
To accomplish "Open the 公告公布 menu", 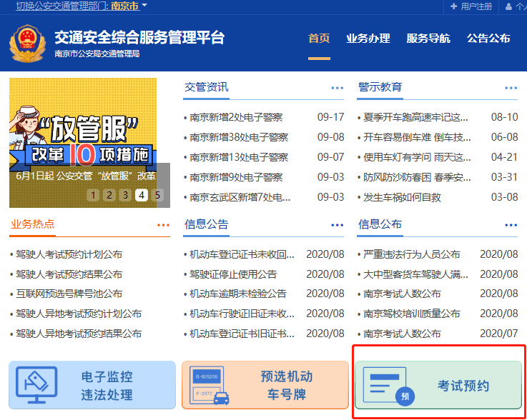I will point(488,38).
